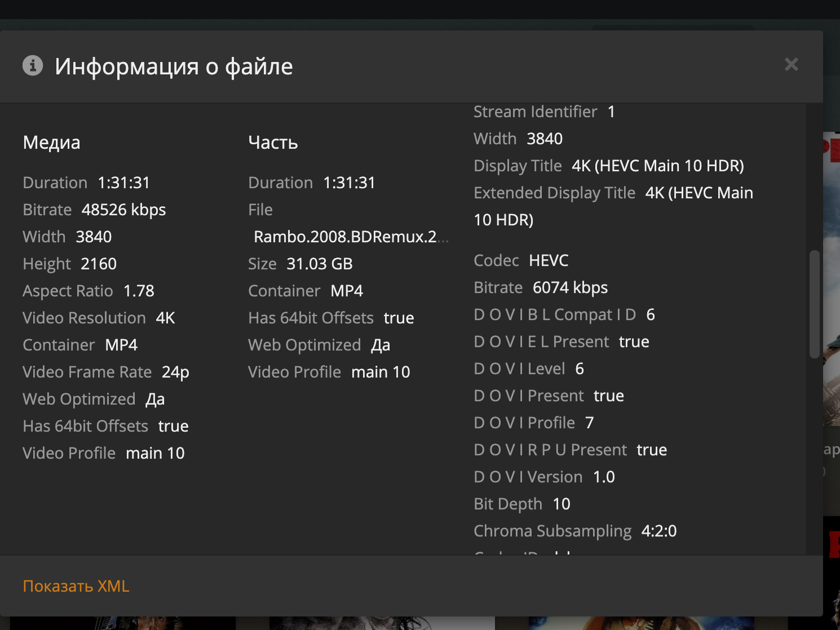The width and height of the screenshot is (840, 630).
Task: Select the Медиа section heading
Action: 51,143
